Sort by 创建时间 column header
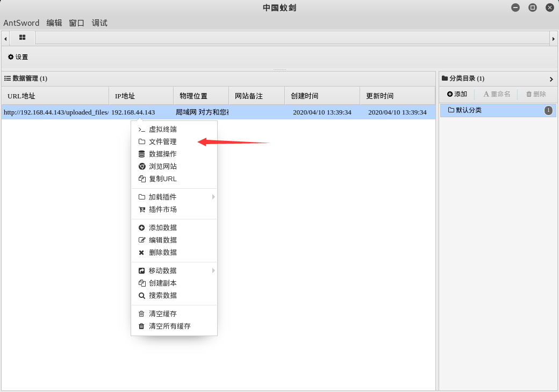559x392 pixels. point(322,96)
